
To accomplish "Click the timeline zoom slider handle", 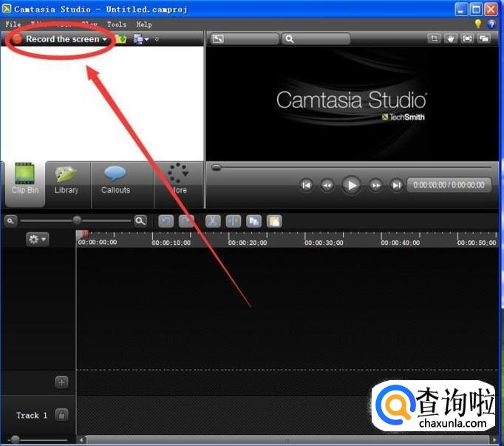I will [77, 220].
